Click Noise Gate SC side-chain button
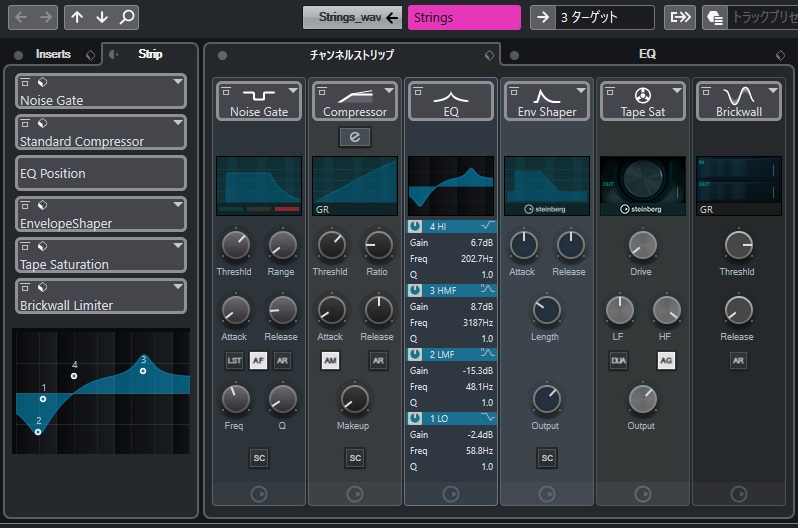 coord(259,458)
